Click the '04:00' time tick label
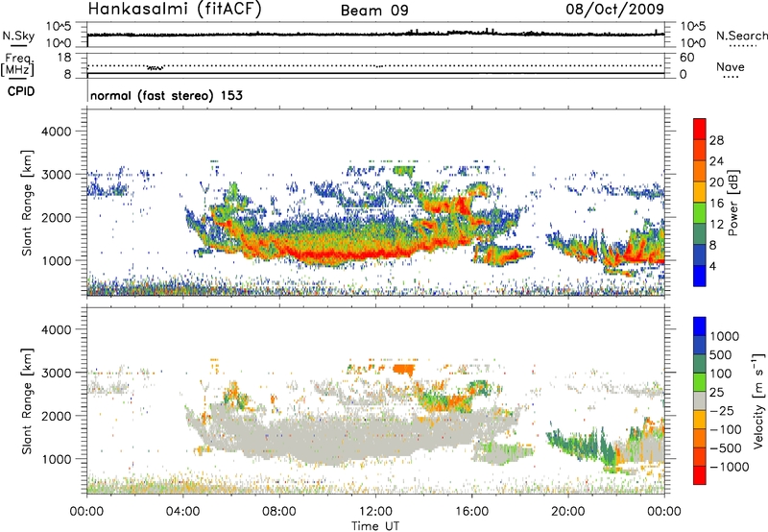This screenshot has height=532, width=768. pos(182,512)
